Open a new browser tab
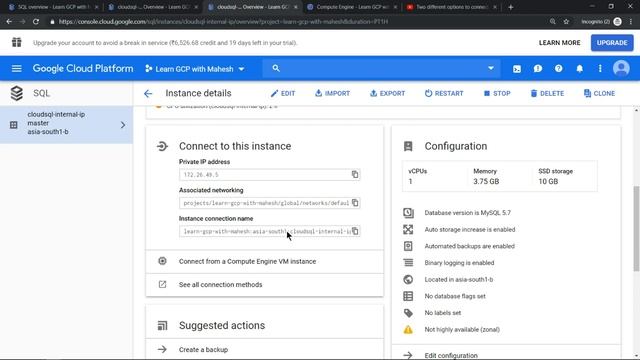 511,7
